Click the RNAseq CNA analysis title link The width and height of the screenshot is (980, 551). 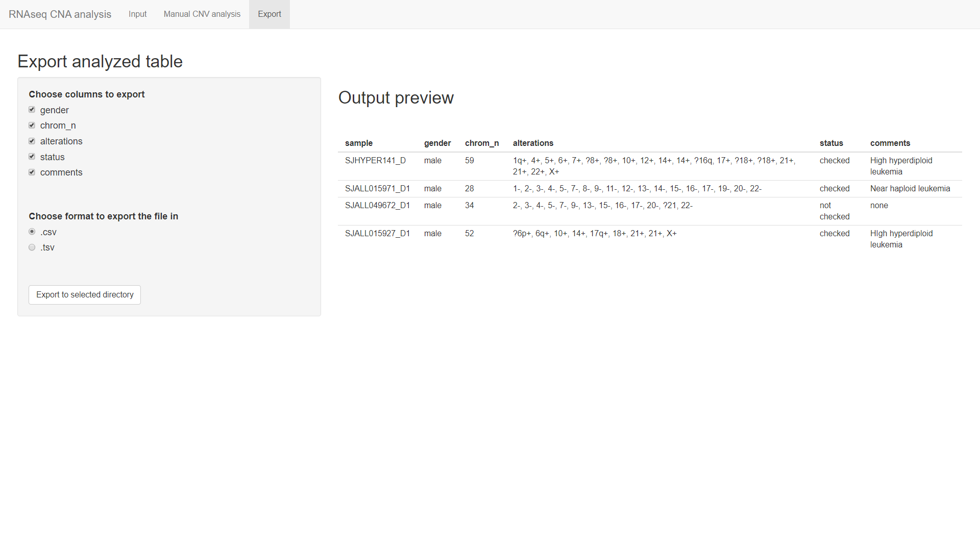60,14
